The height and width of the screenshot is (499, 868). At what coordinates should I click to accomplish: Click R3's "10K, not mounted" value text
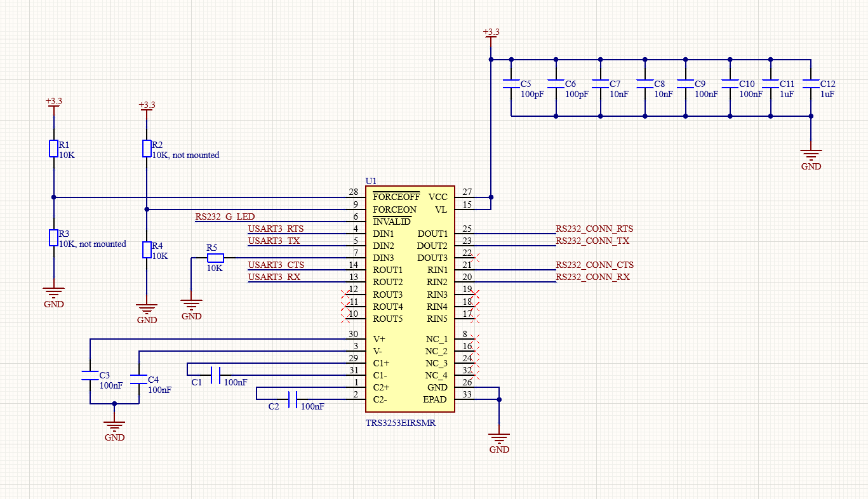93,244
